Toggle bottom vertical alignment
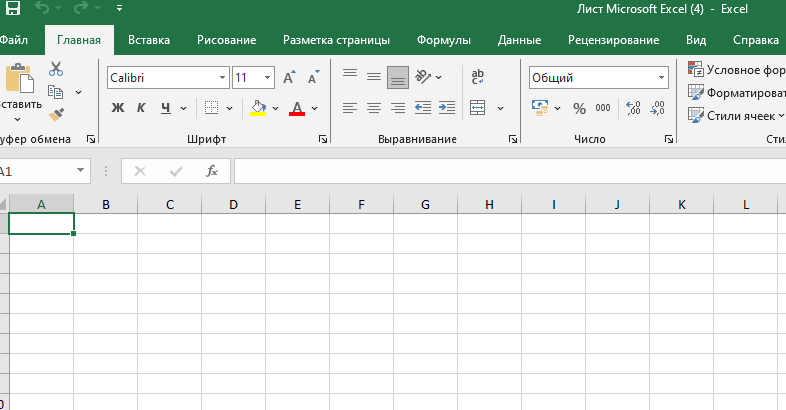 (398, 78)
